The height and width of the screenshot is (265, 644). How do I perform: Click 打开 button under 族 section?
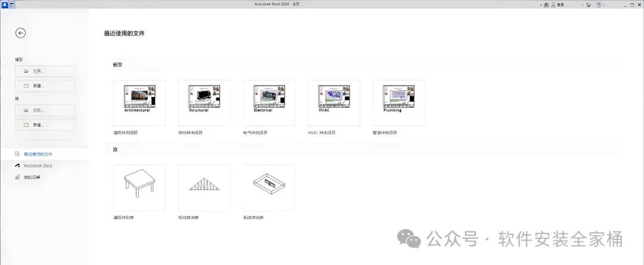pyautogui.click(x=45, y=110)
